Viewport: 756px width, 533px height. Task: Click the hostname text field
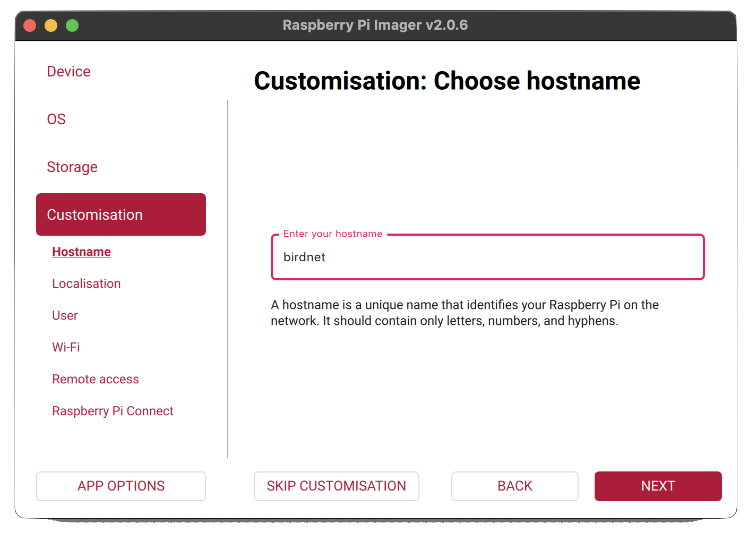pos(487,257)
